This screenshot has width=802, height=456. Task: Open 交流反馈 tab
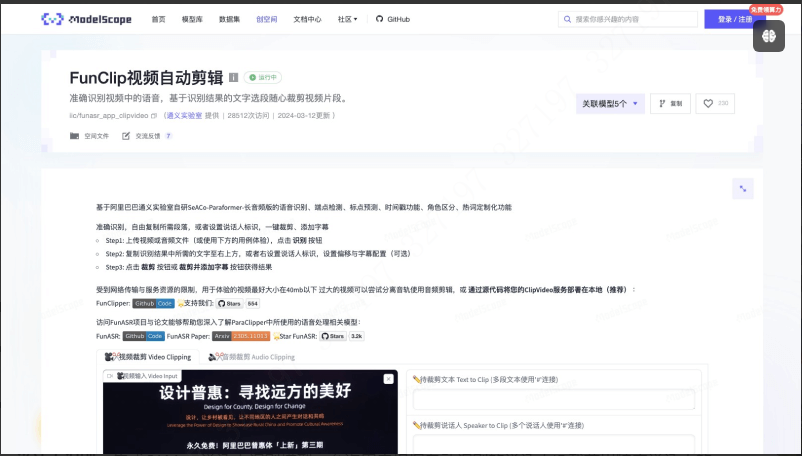pyautogui.click(x=147, y=136)
